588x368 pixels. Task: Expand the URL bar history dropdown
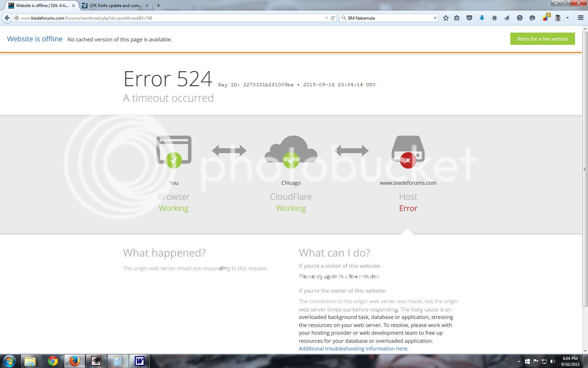tap(327, 18)
